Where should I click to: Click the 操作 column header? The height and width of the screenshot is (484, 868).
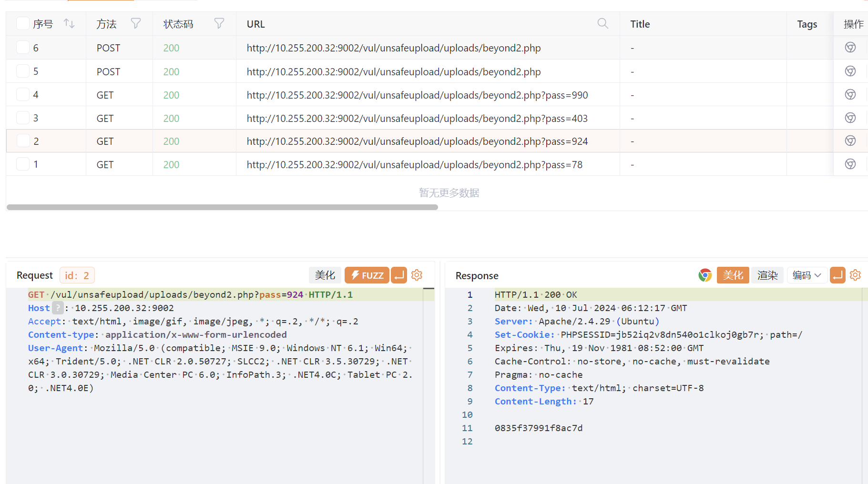click(853, 24)
